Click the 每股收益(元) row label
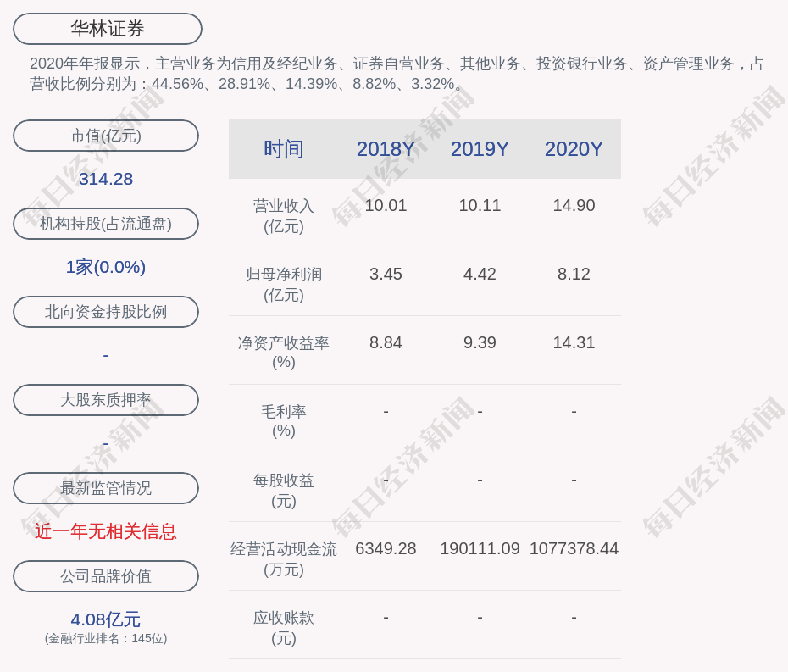This screenshot has width=788, height=672. click(284, 491)
